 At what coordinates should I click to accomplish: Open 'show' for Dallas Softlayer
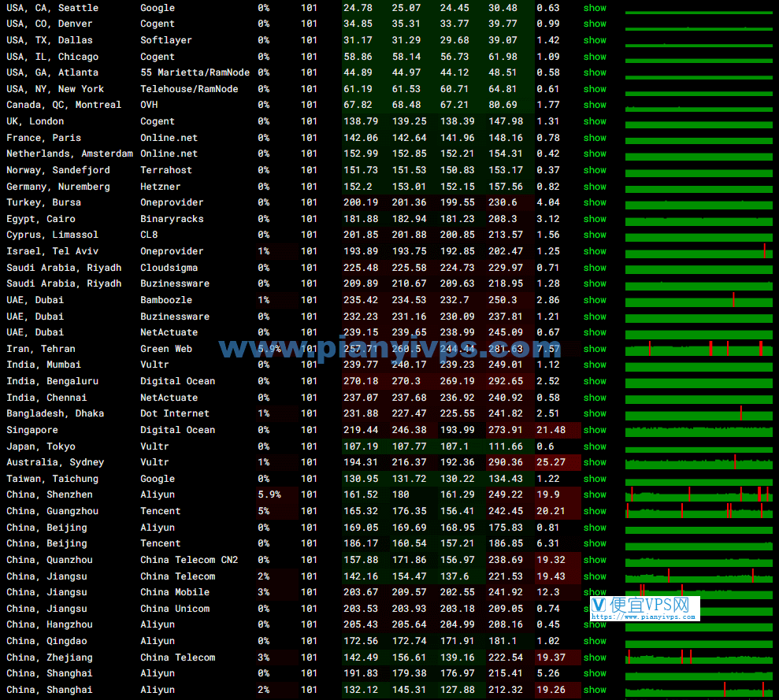click(x=595, y=40)
